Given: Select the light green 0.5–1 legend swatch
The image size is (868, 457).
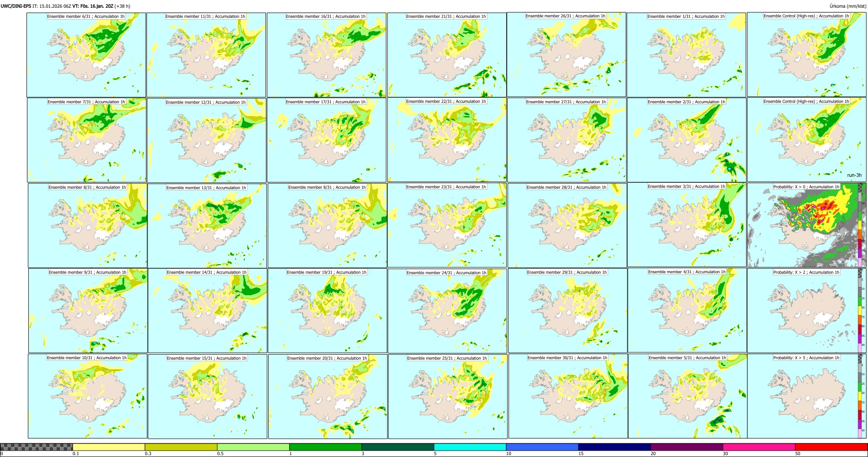Looking at the screenshot, I should 253,447.
